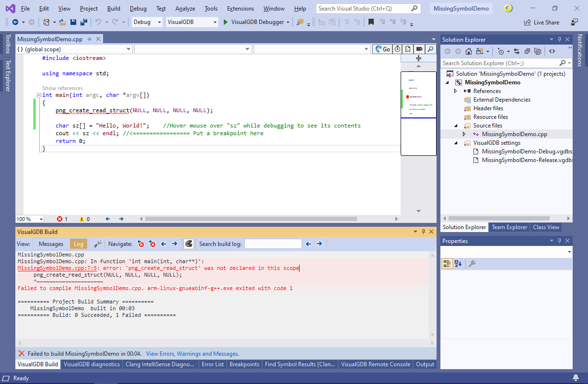Click Collapse All icon in Solution Explorer
The image size is (588, 384).
tap(527, 51)
